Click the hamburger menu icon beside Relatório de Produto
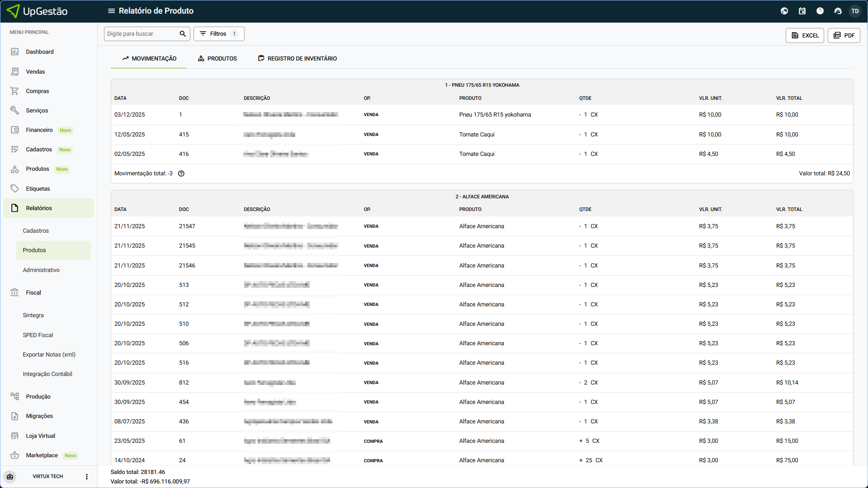This screenshot has height=488, width=868. coord(111,11)
